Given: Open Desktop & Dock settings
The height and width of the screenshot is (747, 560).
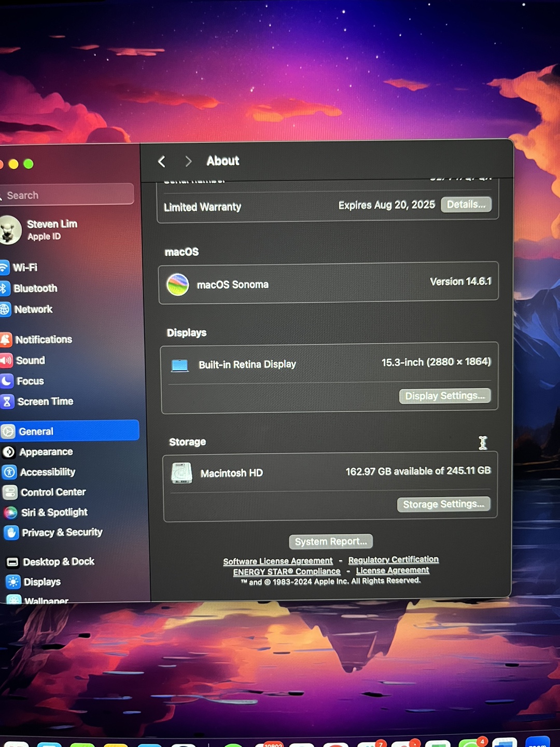Looking at the screenshot, I should click(50, 562).
